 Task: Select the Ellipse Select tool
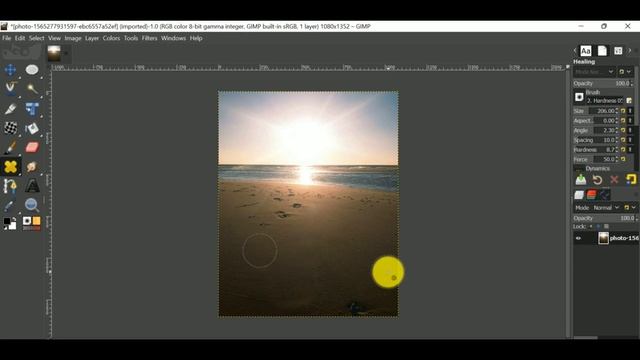click(32, 70)
